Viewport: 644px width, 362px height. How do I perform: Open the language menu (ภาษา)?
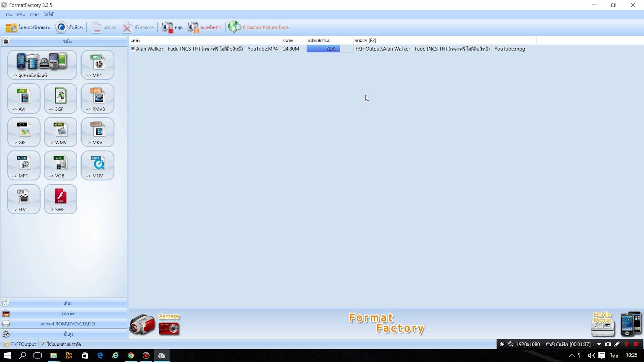[x=34, y=15]
